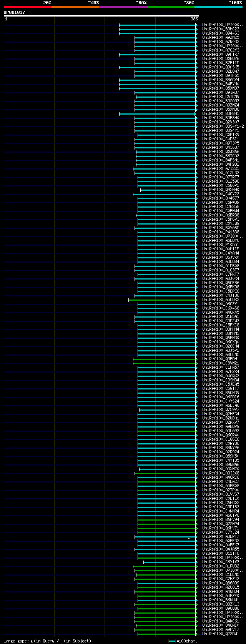The image size is (246, 644).
Task: Select hit label UniRef100_Q12598
Action: click(x=221, y=181)
